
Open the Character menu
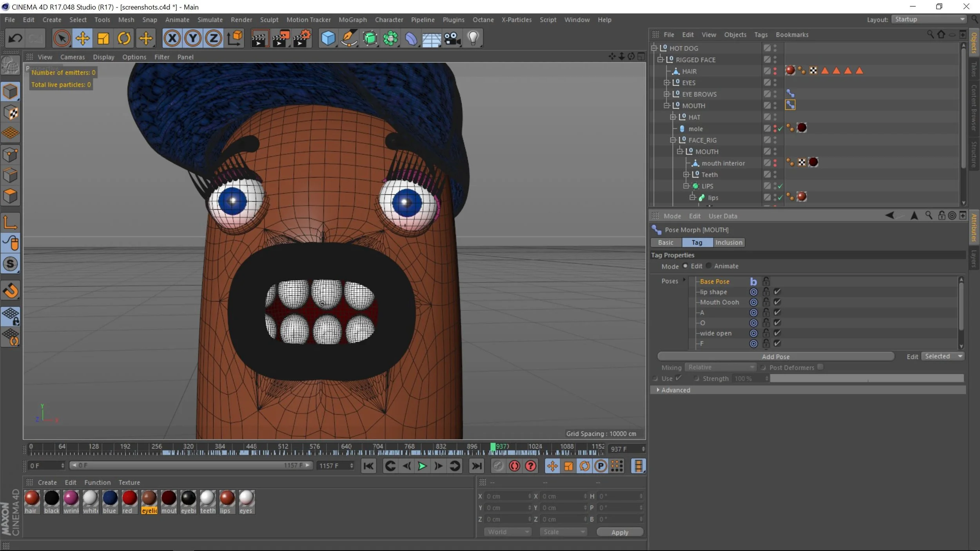click(388, 20)
